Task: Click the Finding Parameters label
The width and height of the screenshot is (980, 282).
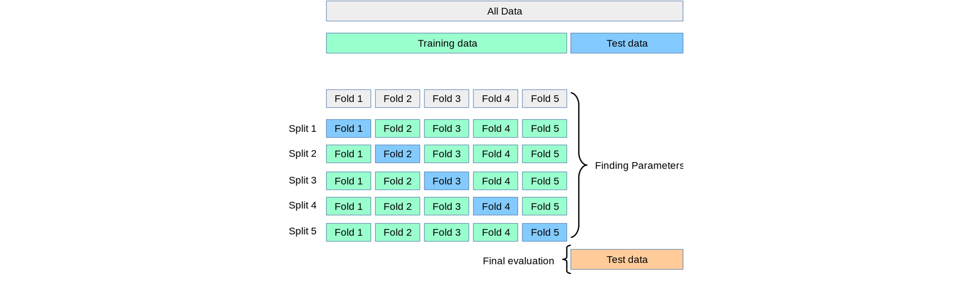Action: 639,165
